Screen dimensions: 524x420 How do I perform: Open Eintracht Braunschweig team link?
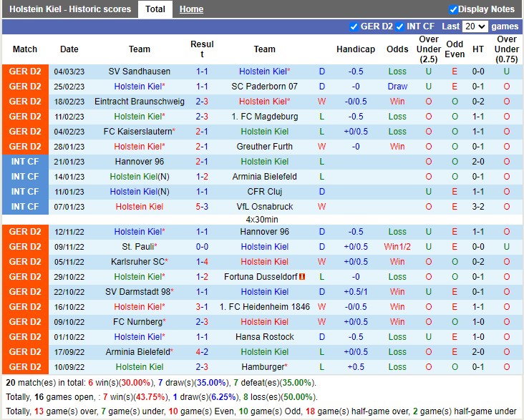click(140, 102)
